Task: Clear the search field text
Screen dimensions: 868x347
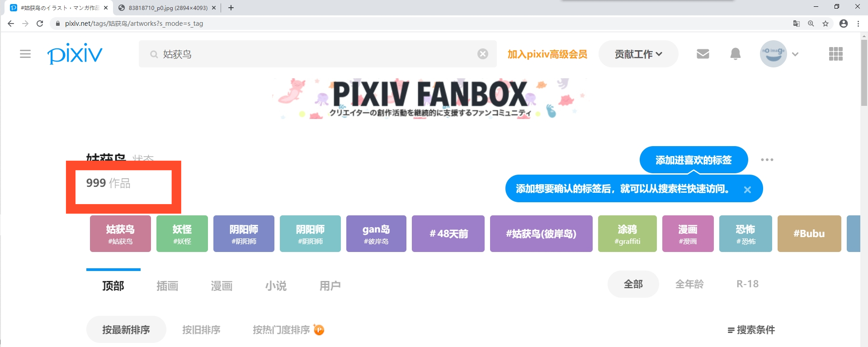Action: tap(483, 54)
